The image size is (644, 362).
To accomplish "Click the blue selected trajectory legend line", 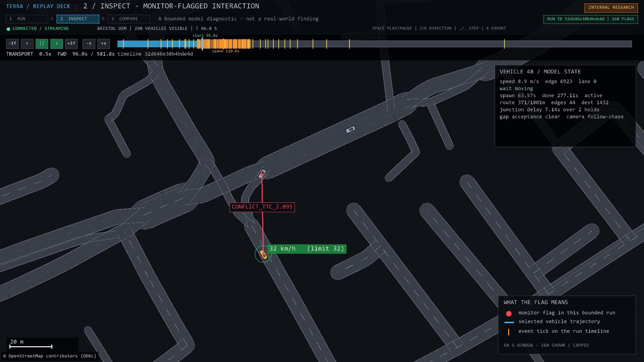I will click(x=509, y=322).
